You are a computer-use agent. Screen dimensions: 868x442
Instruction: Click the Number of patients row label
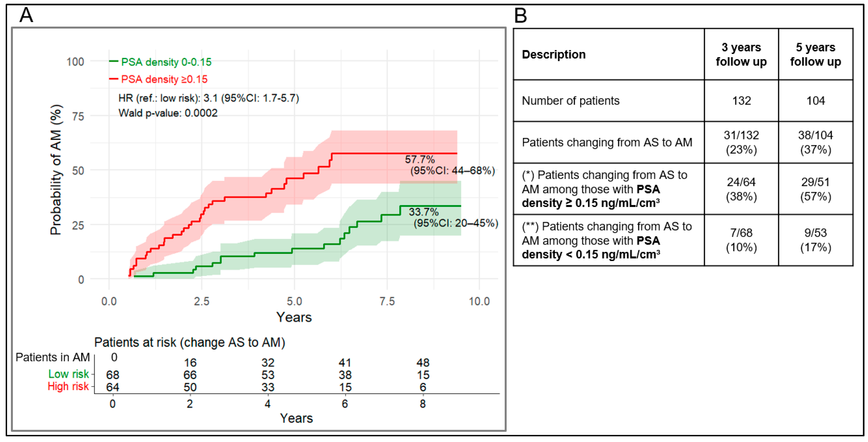point(570,100)
